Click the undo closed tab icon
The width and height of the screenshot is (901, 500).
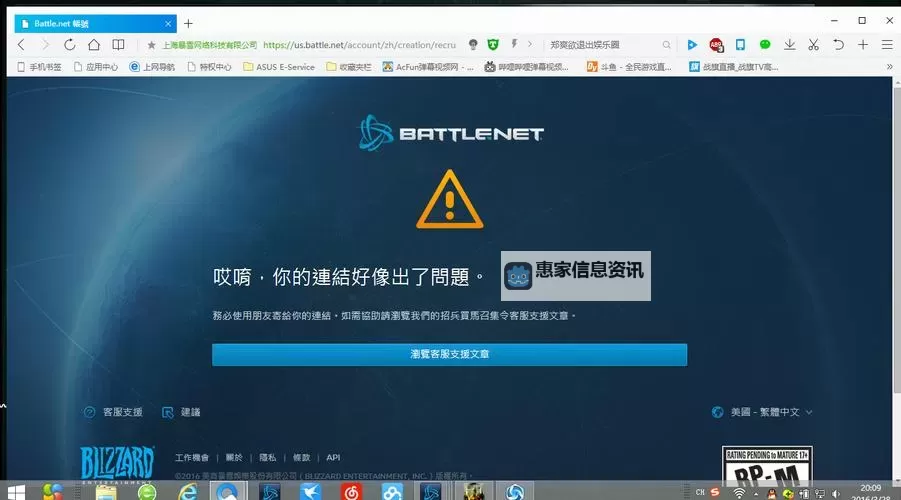(x=838, y=44)
